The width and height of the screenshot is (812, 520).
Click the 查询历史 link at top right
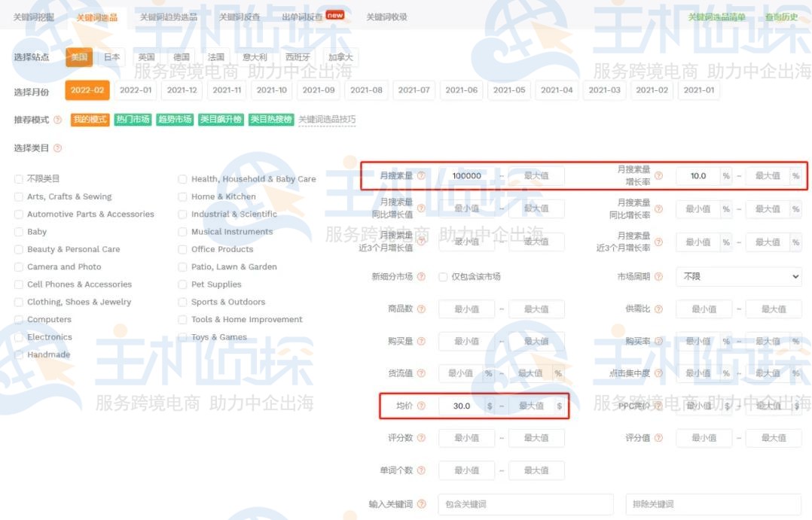(x=783, y=15)
